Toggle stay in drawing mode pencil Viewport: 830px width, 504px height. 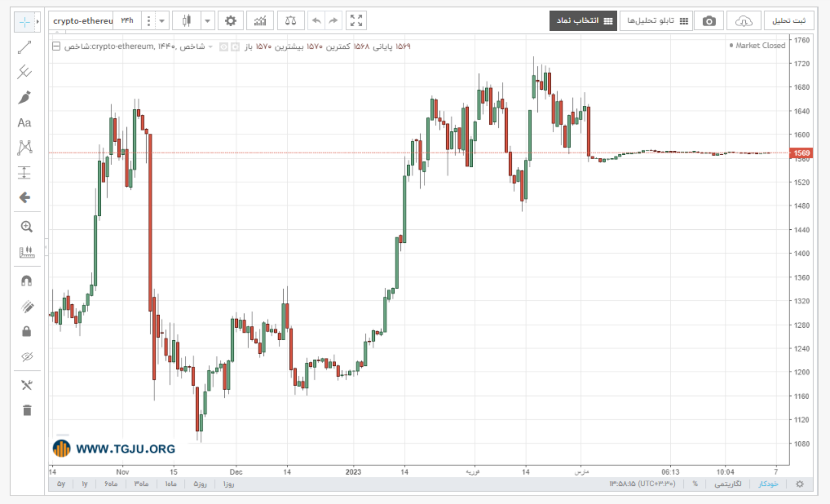point(27,306)
